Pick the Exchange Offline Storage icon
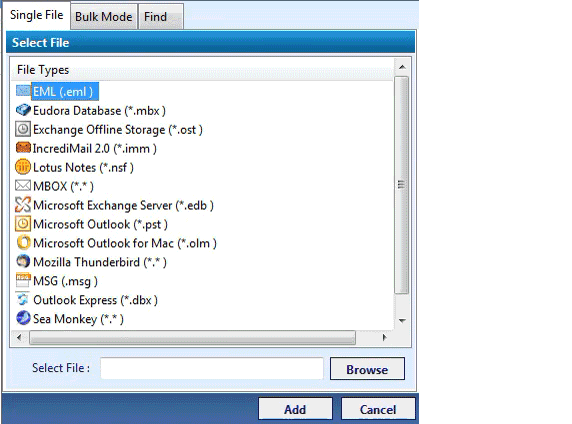 click(23, 129)
